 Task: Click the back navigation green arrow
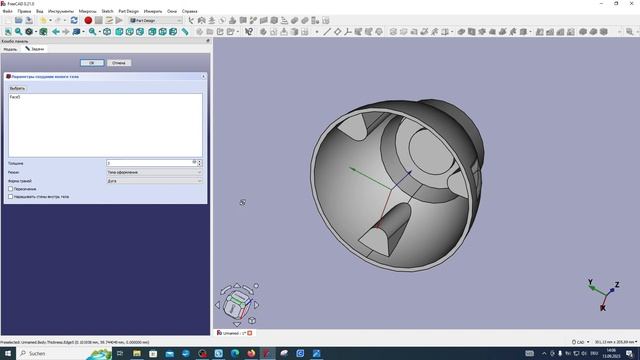(56, 32)
